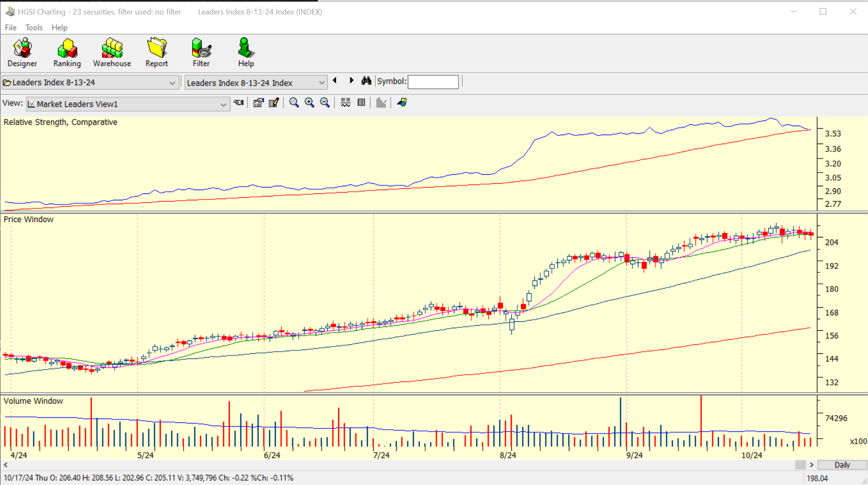Viewport: 868px width, 485px height.
Task: Click the lines and wave chart icon
Action: click(x=346, y=103)
